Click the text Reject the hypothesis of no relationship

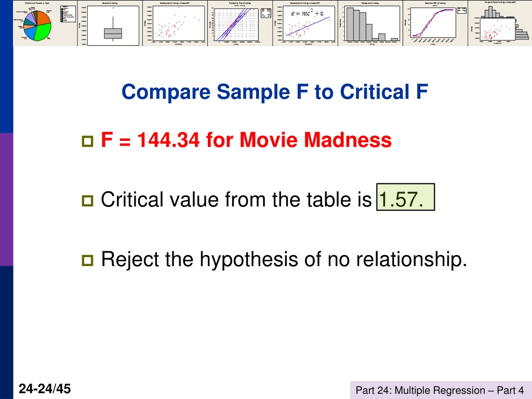[284, 260]
